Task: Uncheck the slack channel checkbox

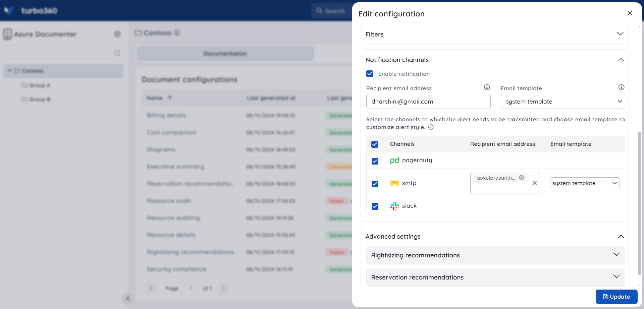Action: (x=375, y=206)
